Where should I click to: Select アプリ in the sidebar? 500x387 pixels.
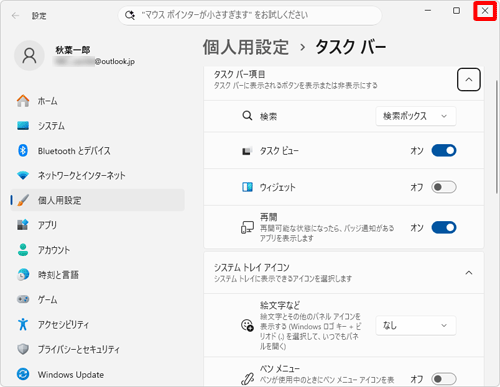[x=98, y=225]
